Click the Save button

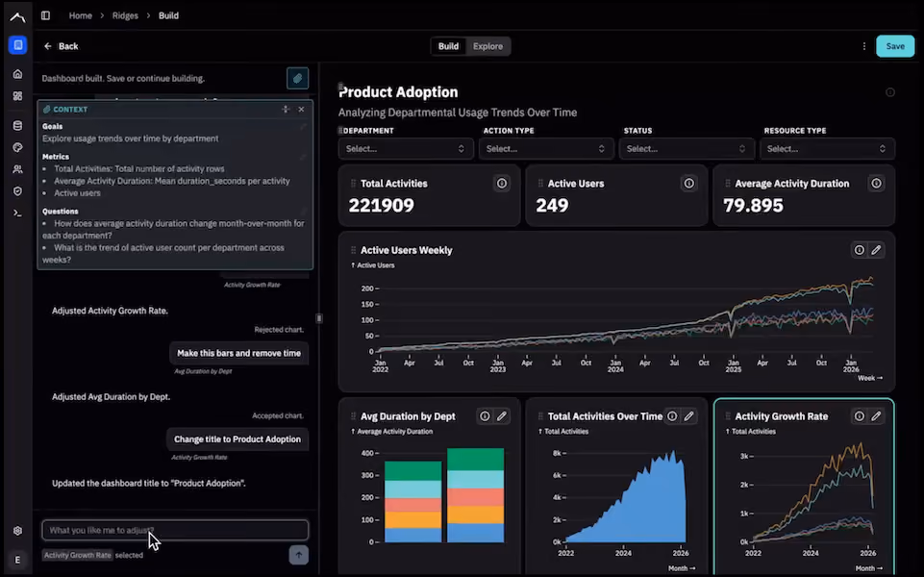pos(895,46)
